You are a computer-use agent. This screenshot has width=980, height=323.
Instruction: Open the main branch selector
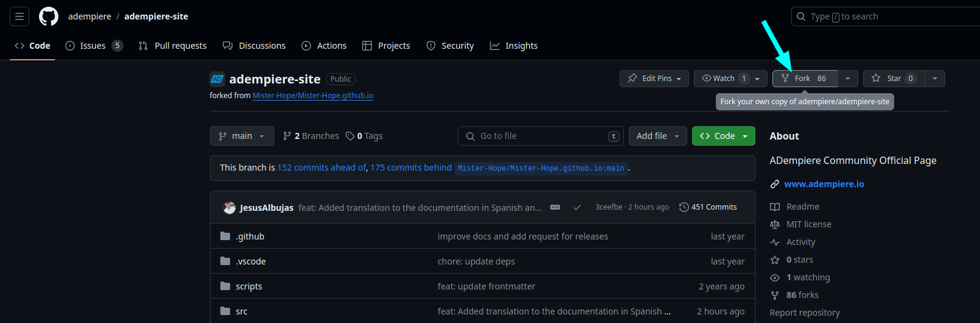pos(242,136)
